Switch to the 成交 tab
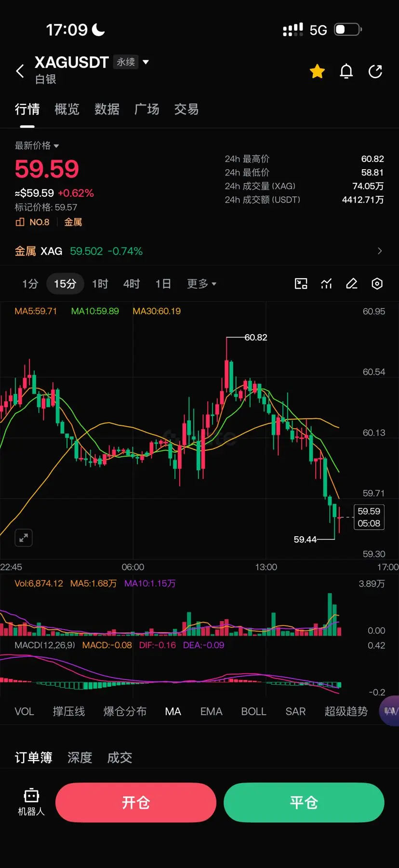Screen dimensions: 399x868 click(x=120, y=758)
